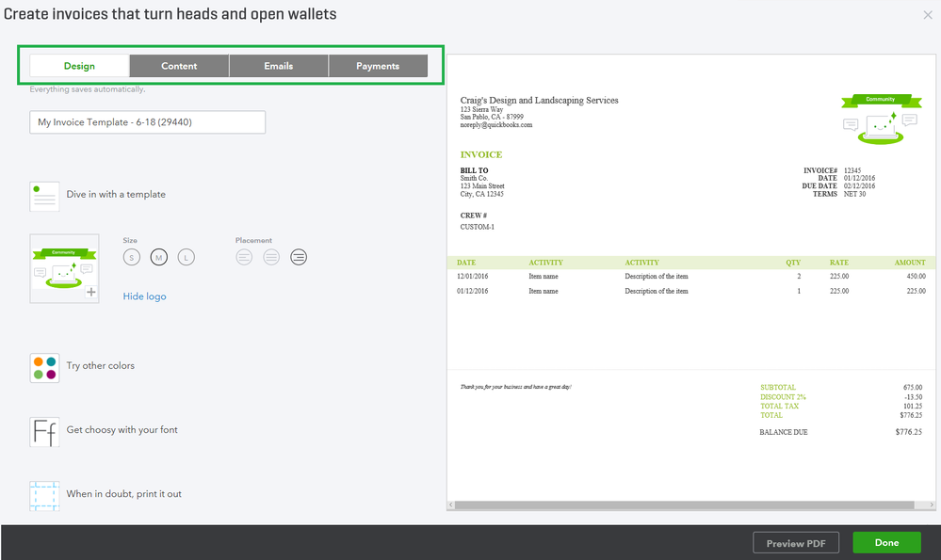
Task: Set logo placement to right
Action: point(299,257)
